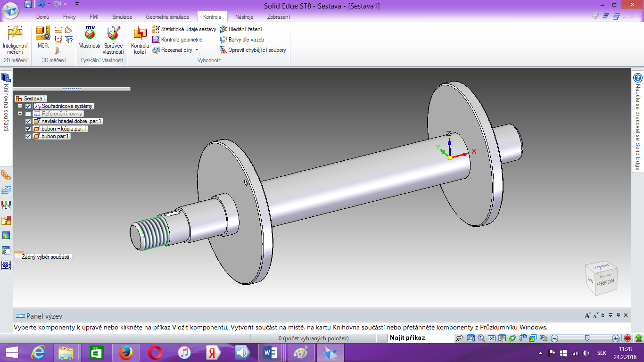Expand the Souřadnicové systémy tree node
The height and width of the screenshot is (362, 644).
[20, 106]
